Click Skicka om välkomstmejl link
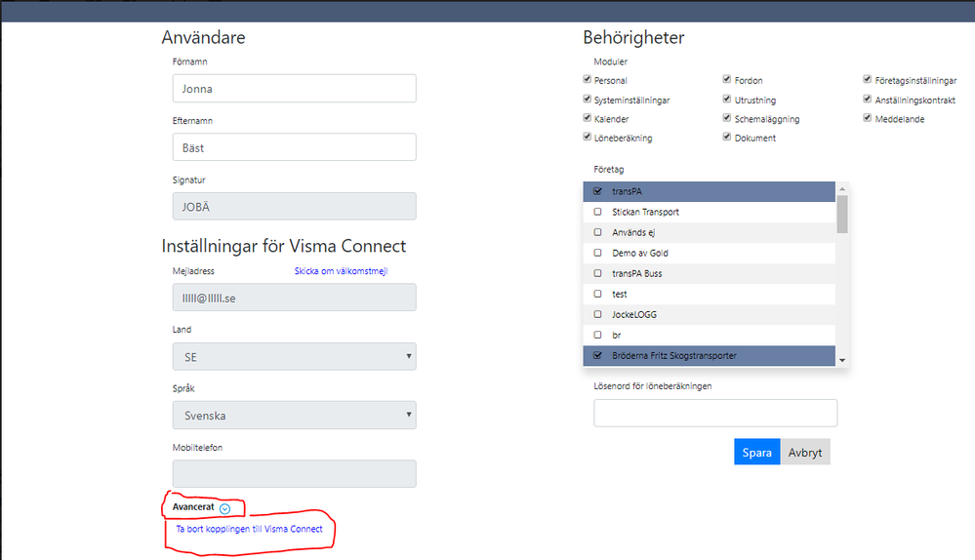Viewport: 975px width, 560px height. click(x=341, y=271)
